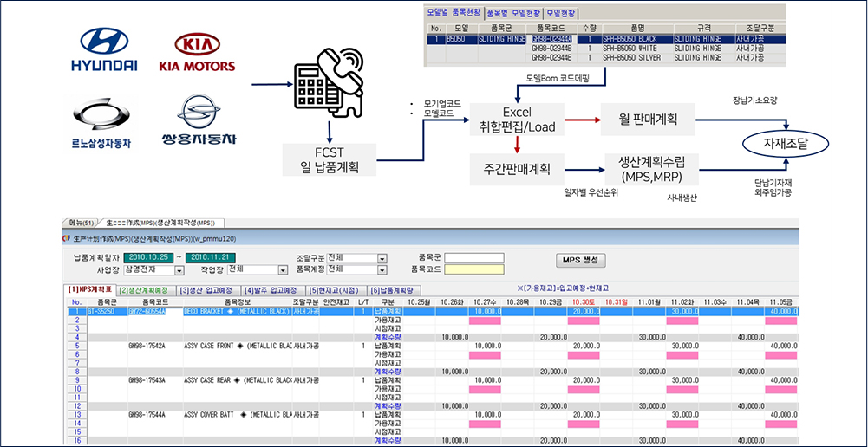Click the 규격 column header

click(x=702, y=28)
